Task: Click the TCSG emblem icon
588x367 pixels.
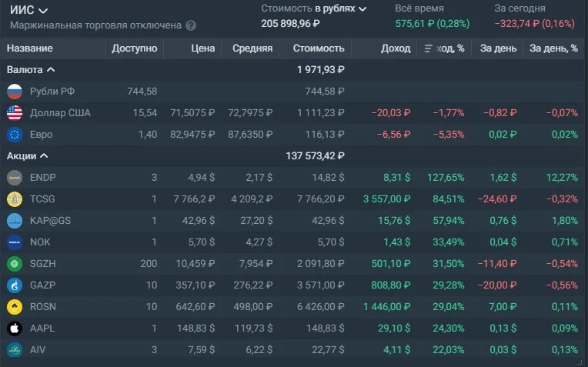Action: click(x=15, y=199)
